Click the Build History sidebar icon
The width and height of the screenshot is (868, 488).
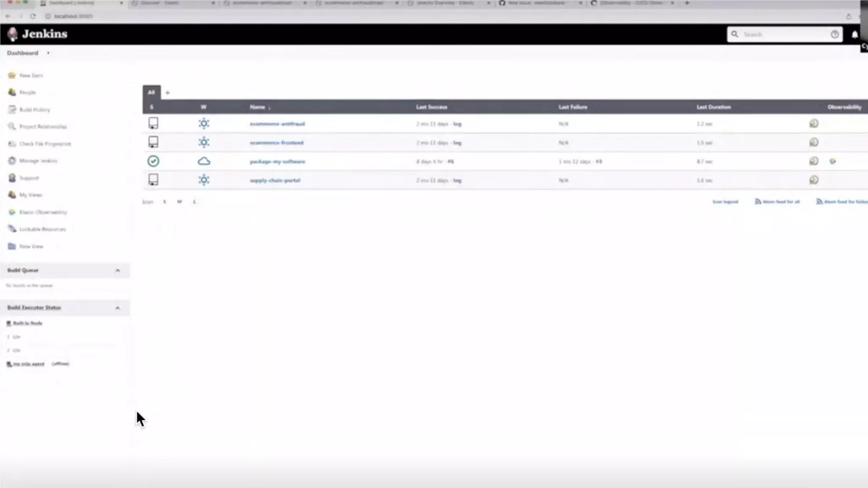[x=12, y=109]
